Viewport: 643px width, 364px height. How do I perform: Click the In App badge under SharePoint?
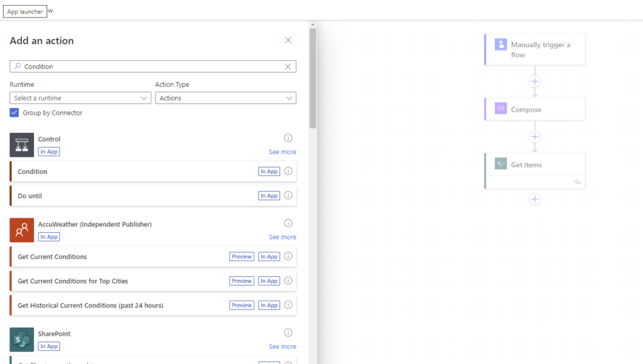pos(49,346)
